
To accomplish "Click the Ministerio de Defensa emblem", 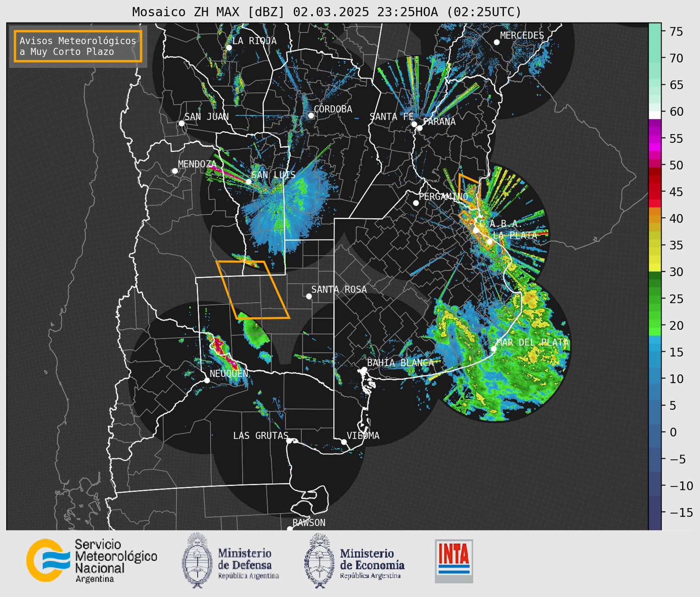I will coord(197,560).
